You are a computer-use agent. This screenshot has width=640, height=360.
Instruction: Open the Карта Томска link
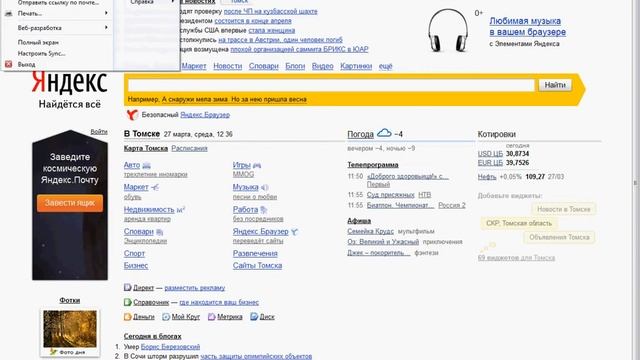pos(146,148)
